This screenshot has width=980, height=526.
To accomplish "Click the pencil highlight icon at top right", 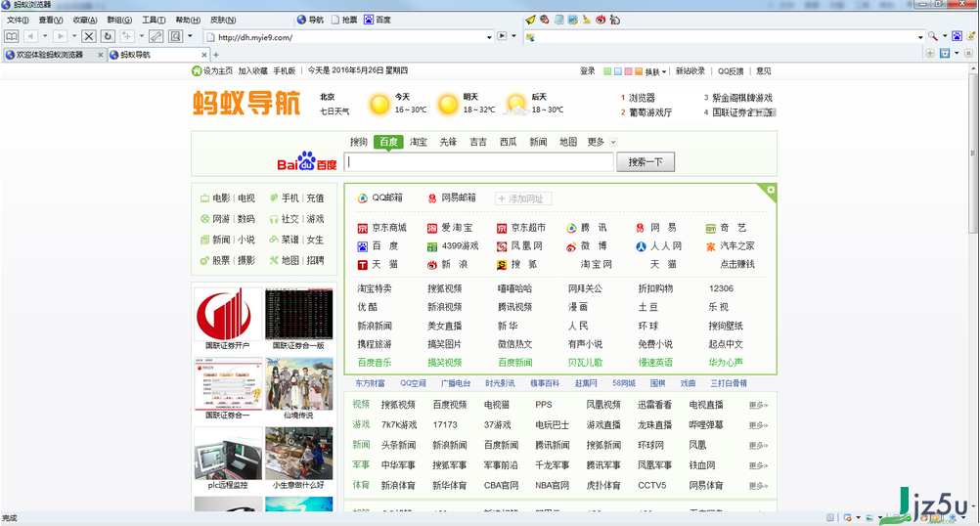I will click(971, 36).
